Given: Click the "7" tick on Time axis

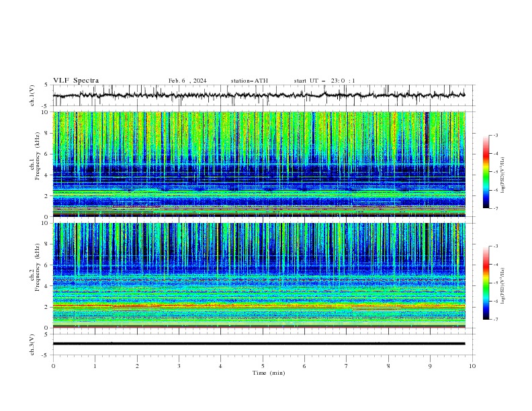Looking at the screenshot, I should pos(346,366).
